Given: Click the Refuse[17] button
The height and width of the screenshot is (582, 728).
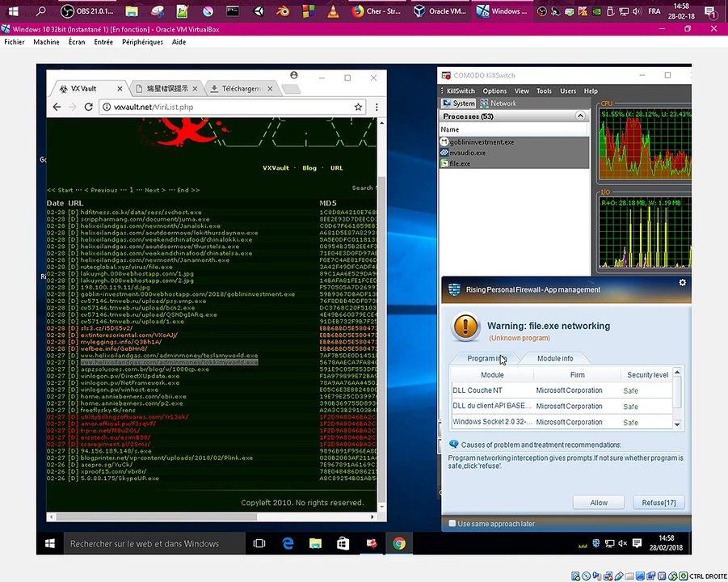Looking at the screenshot, I should (659, 503).
